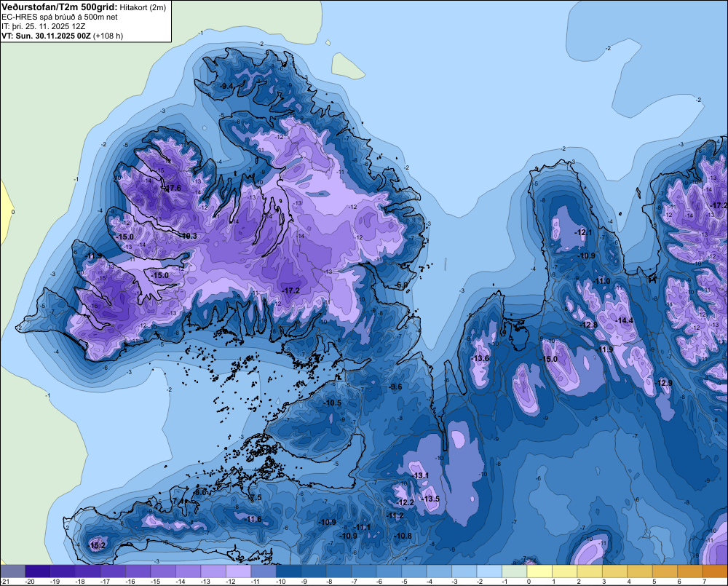Click the '-15' legend scale label
This screenshot has height=586, width=728.
click(x=156, y=582)
